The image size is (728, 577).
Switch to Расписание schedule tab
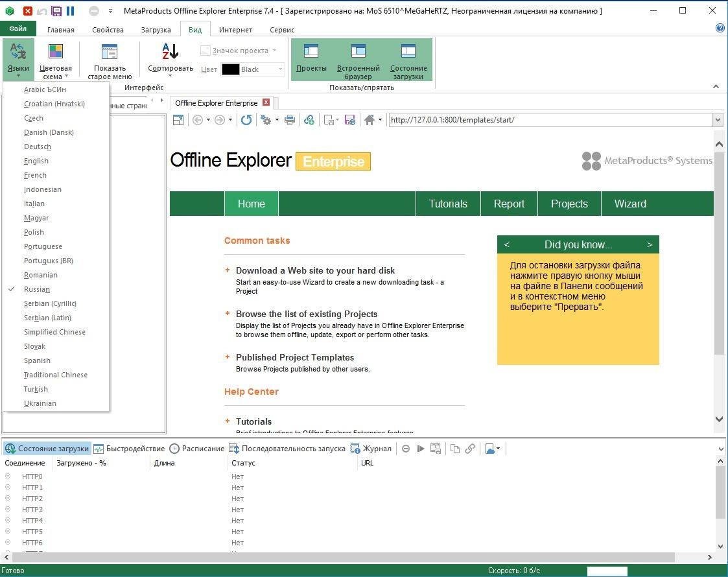click(197, 449)
